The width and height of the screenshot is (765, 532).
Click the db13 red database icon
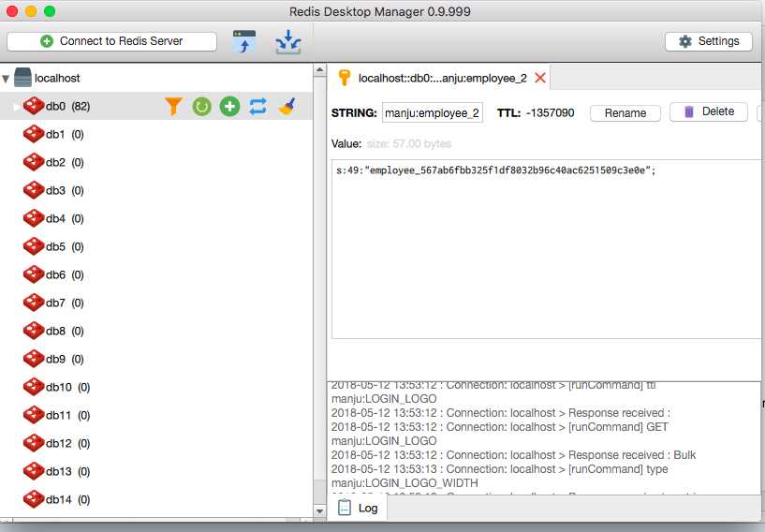click(x=34, y=471)
